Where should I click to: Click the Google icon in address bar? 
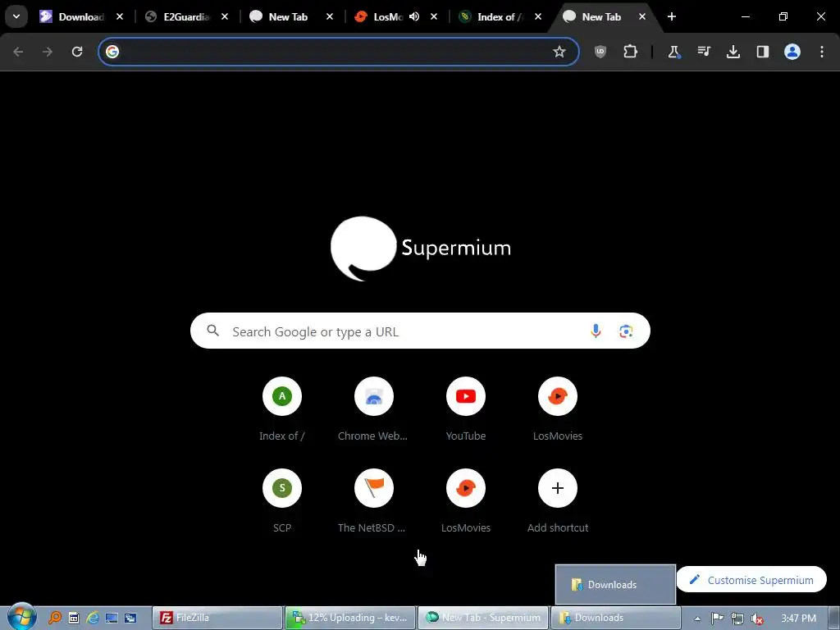click(112, 52)
